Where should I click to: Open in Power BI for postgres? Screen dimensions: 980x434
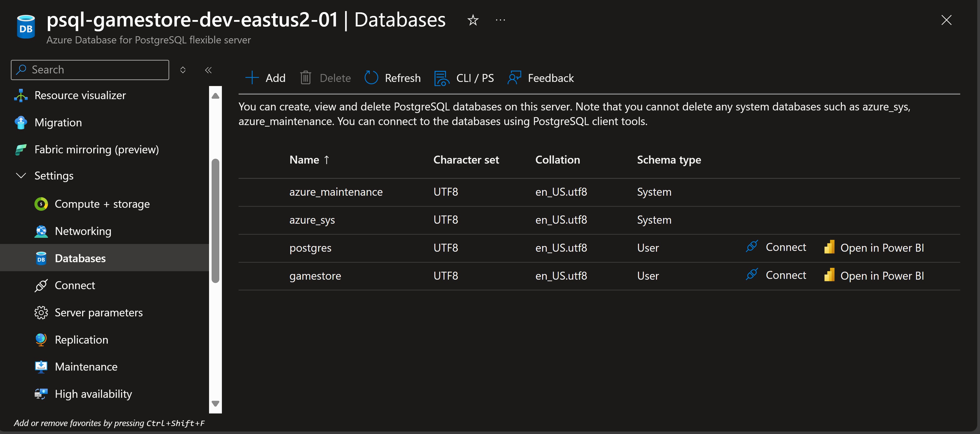tap(882, 248)
